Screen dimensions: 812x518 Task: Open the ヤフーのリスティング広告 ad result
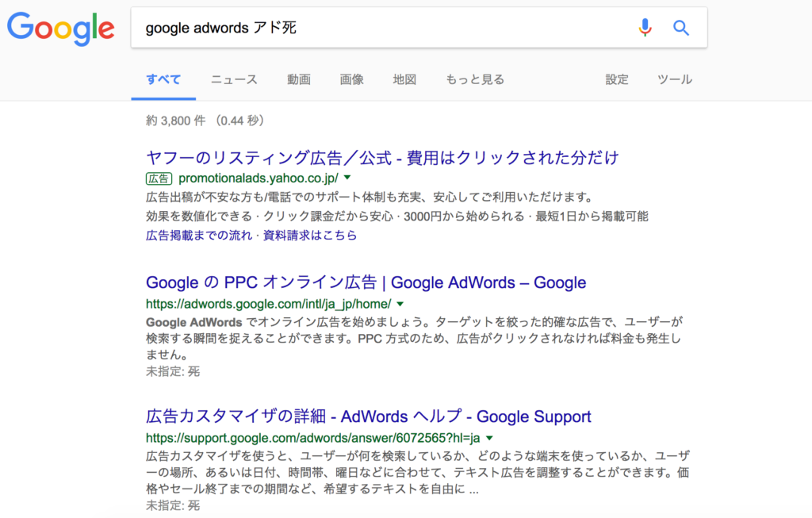point(382,158)
